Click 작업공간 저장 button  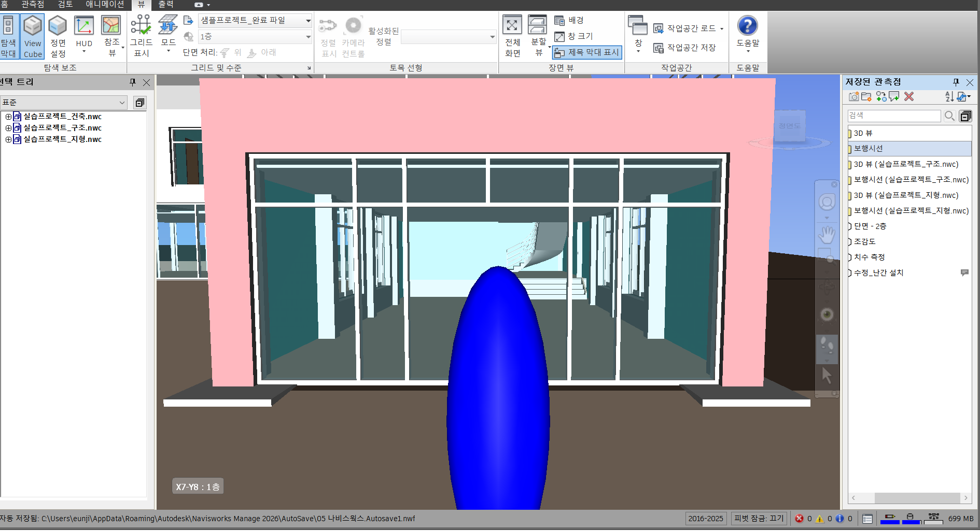point(685,48)
